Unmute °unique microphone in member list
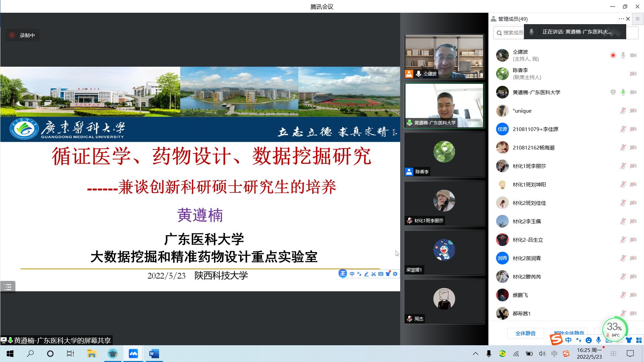Viewport: 644px width, 362px height. [x=623, y=111]
